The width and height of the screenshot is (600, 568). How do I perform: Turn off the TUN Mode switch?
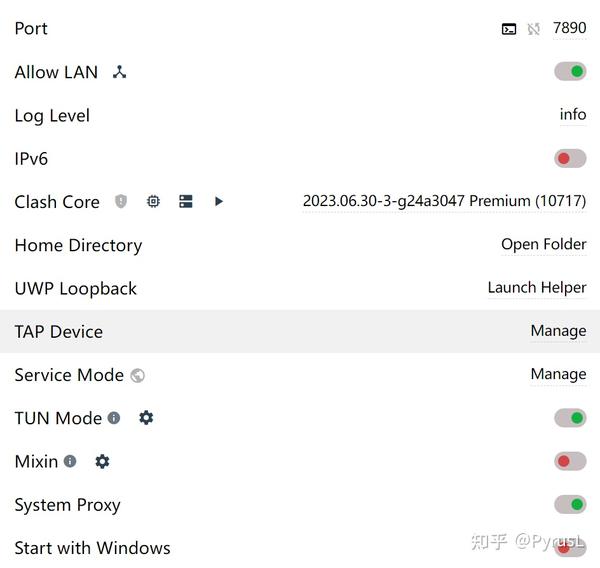tap(570, 418)
